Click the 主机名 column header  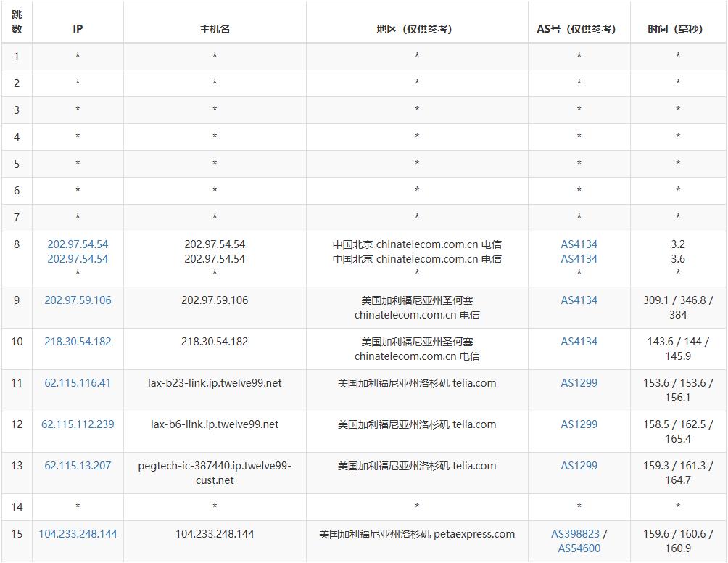click(x=215, y=29)
